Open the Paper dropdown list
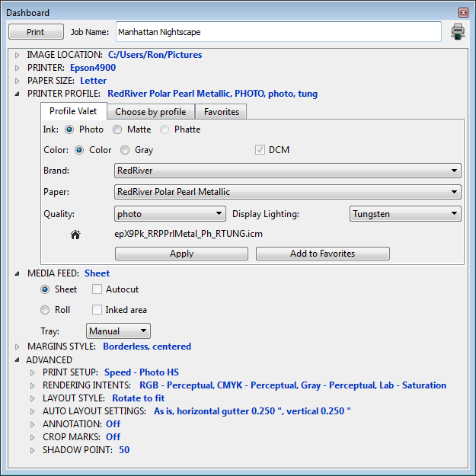Screen dimensions: 476x476 click(287, 192)
